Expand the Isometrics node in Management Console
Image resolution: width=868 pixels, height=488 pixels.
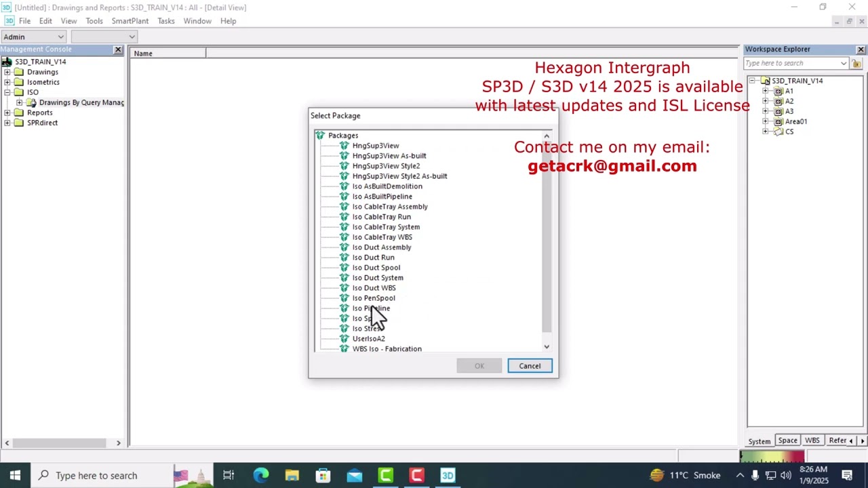point(7,82)
